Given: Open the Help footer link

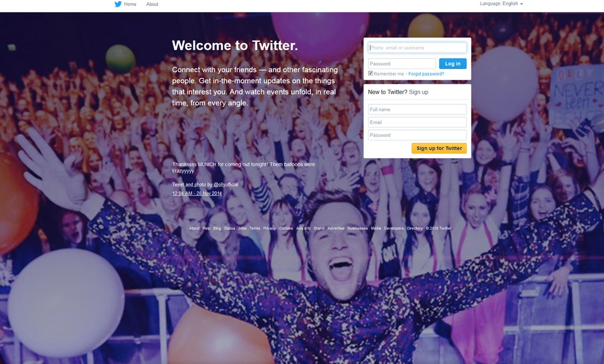Looking at the screenshot, I should click(x=206, y=228).
